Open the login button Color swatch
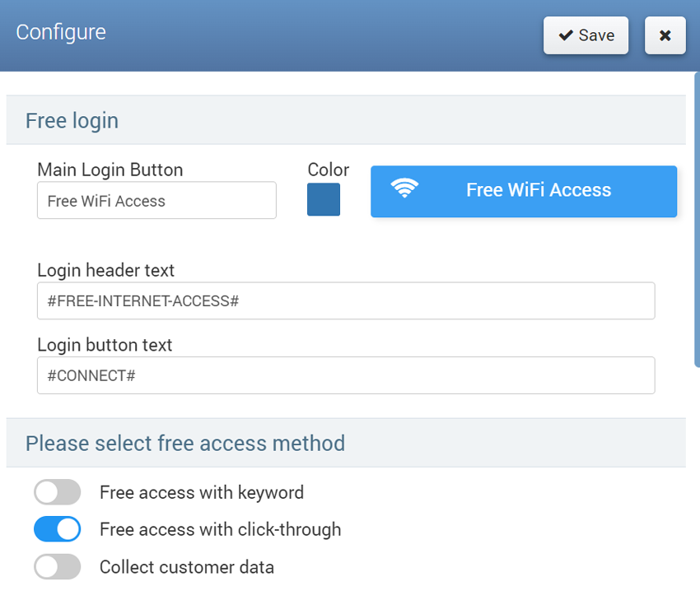Viewport: 700px width, 600px height. tap(324, 200)
